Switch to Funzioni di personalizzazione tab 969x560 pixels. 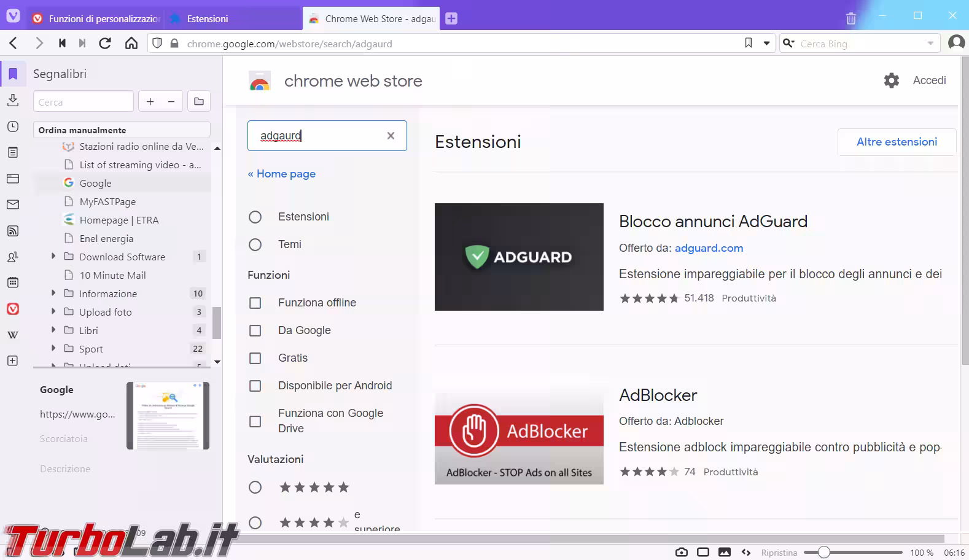(x=98, y=18)
